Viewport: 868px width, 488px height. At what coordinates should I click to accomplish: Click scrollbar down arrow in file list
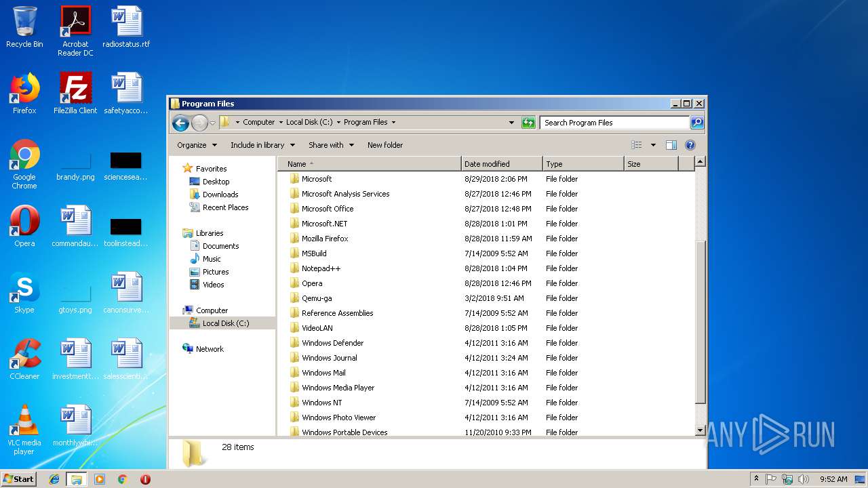tap(701, 430)
